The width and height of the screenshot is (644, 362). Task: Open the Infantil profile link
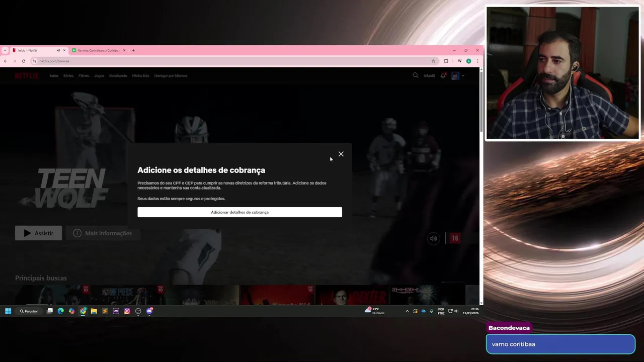pos(429,76)
